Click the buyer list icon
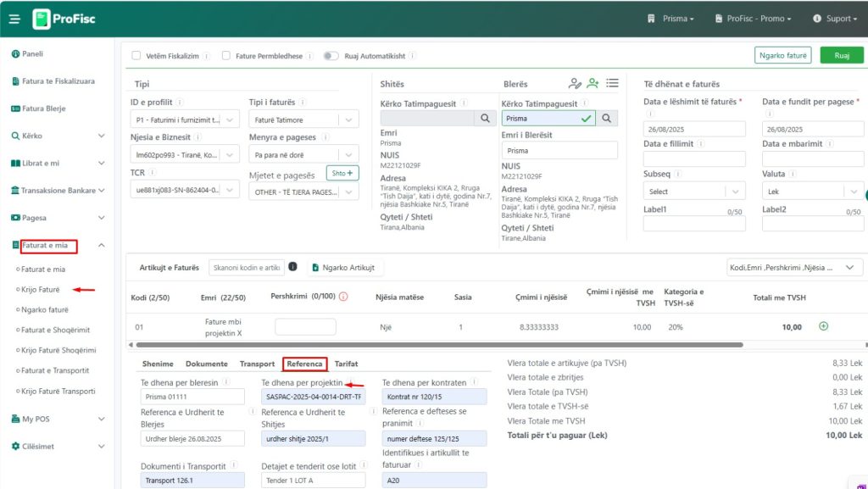Image resolution: width=868 pixels, height=489 pixels. (x=612, y=83)
